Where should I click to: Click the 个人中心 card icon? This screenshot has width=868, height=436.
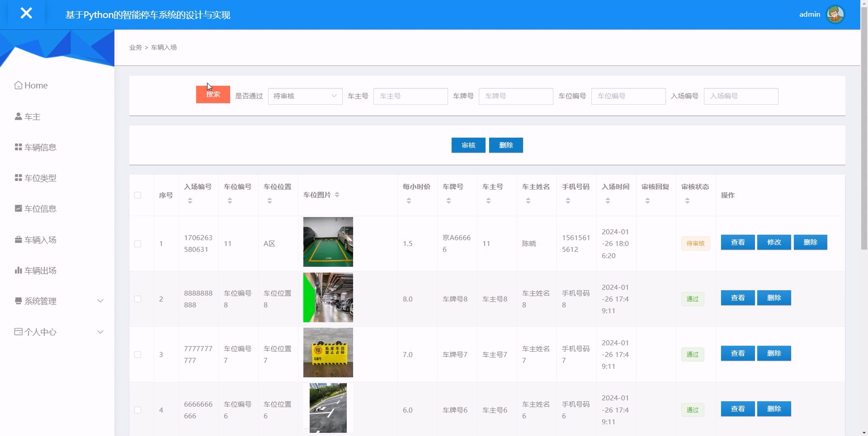(18, 332)
